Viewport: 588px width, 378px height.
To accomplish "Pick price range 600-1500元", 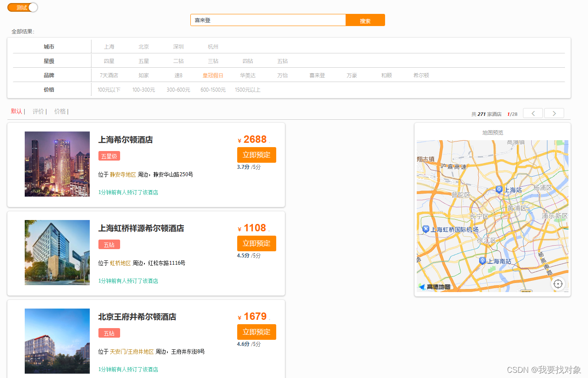I will coord(213,90).
